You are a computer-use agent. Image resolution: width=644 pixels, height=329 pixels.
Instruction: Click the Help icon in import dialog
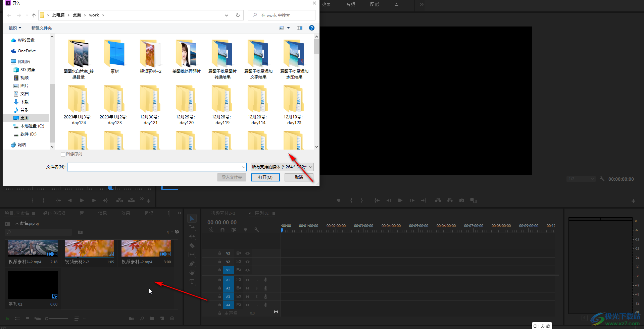(312, 28)
